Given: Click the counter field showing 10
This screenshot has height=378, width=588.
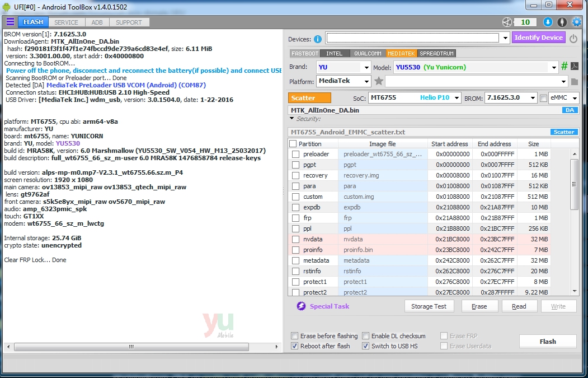Looking at the screenshot, I should (525, 22).
